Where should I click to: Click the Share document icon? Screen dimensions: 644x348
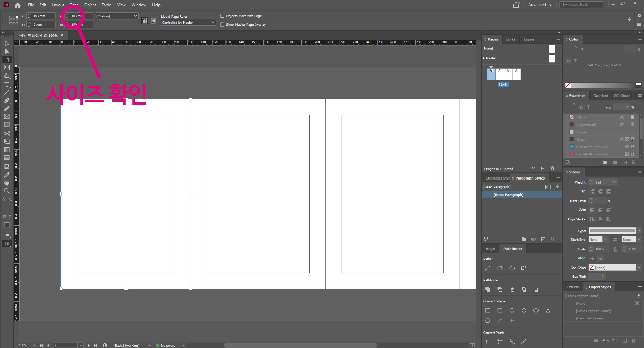516,5
